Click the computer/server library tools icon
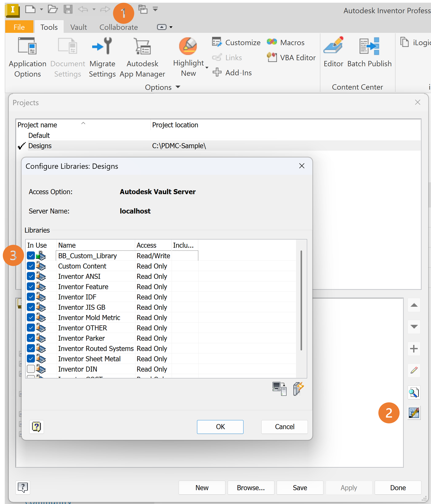This screenshot has width=431, height=504. [279, 389]
